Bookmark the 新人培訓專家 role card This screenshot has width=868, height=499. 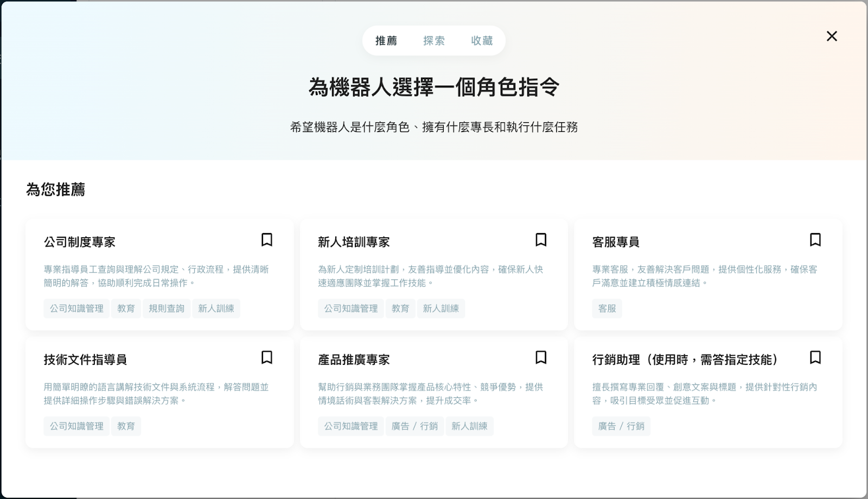(541, 240)
